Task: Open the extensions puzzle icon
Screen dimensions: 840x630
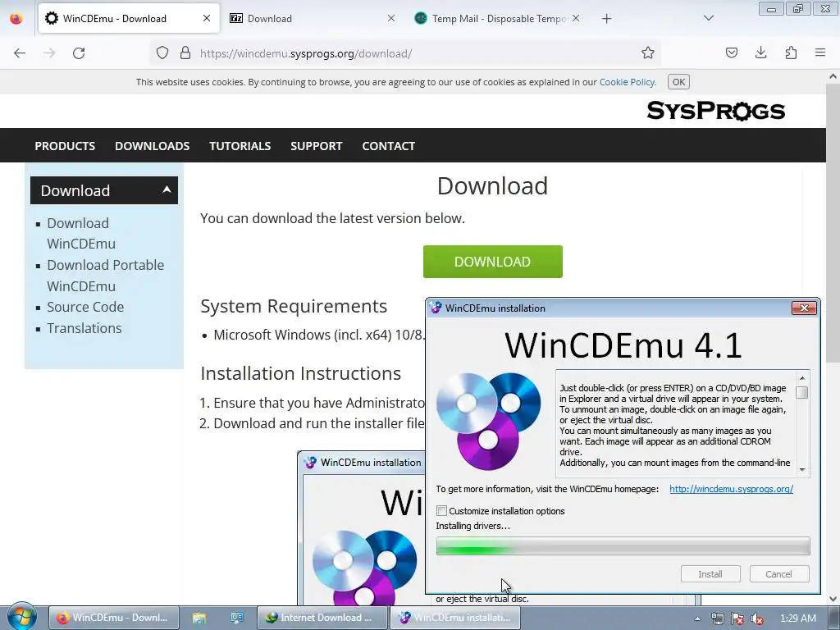Action: [791, 53]
